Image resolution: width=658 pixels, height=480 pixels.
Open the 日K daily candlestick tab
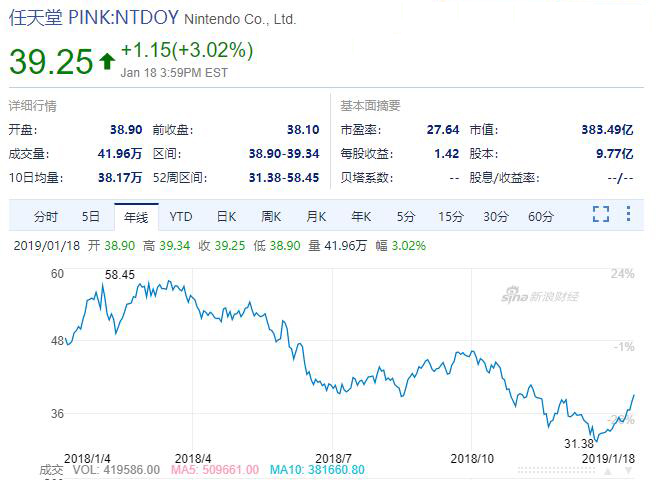tap(226, 216)
